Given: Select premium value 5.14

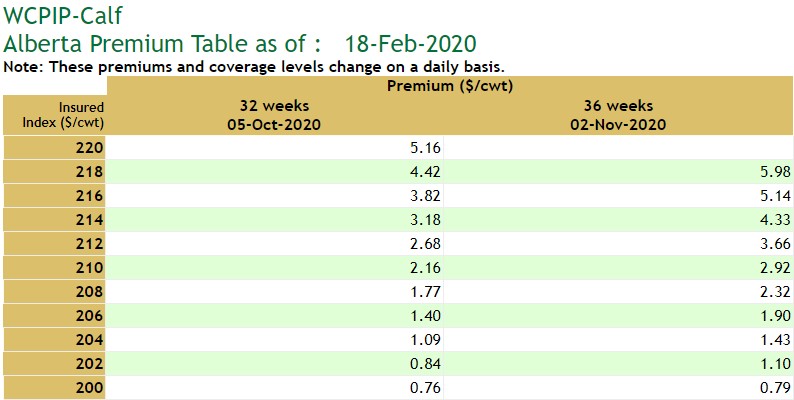Looking at the screenshot, I should click(x=774, y=196).
